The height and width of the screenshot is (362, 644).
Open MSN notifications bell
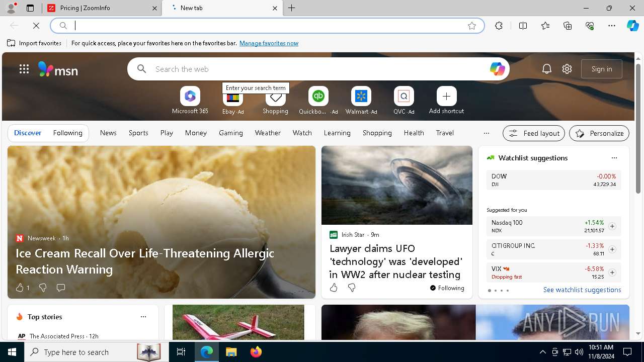pyautogui.click(x=547, y=69)
